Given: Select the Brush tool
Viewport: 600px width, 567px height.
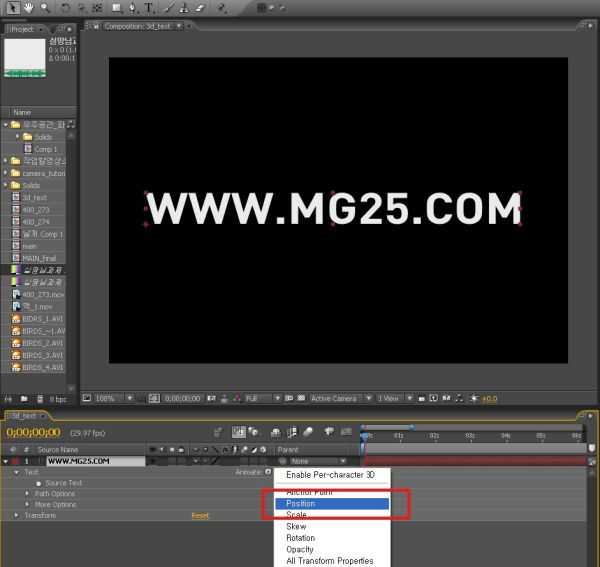Looking at the screenshot, I should point(169,8).
